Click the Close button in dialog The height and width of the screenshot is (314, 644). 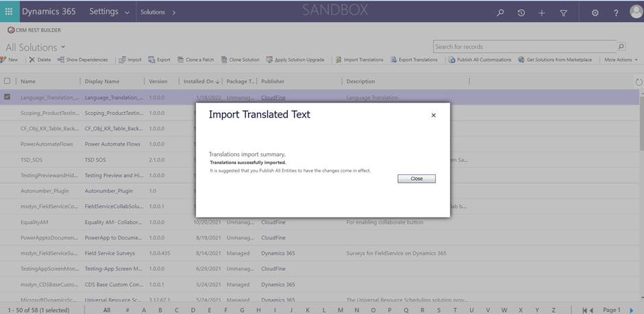click(x=417, y=179)
